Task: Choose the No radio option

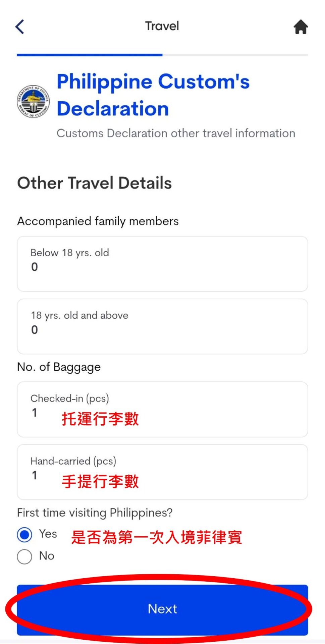Action: 25,556
